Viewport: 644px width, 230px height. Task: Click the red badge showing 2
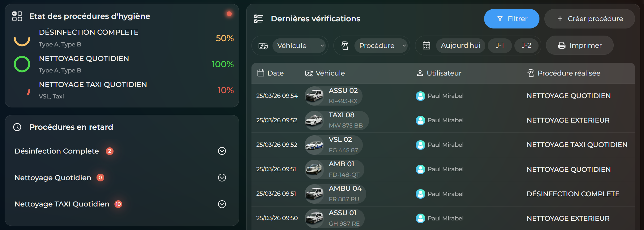point(109,151)
